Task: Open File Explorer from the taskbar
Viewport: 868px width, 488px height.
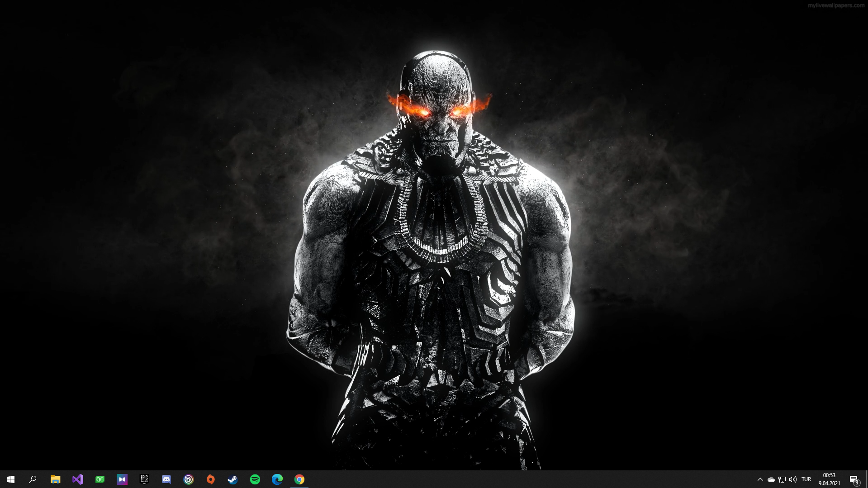Action: (x=55, y=479)
